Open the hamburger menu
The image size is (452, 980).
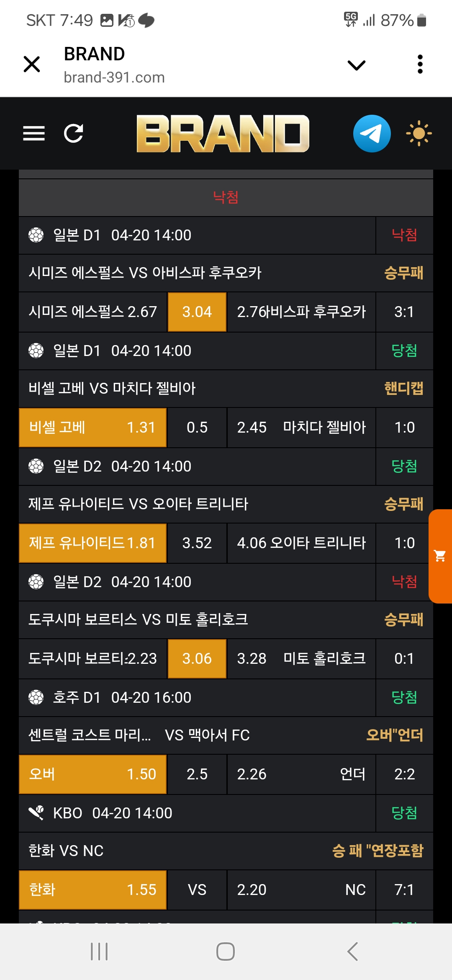click(x=34, y=134)
